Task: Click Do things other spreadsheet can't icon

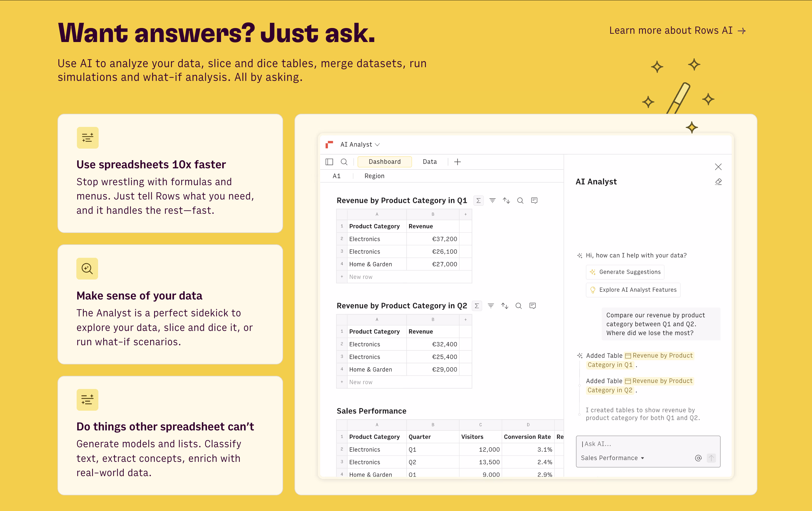Action: pyautogui.click(x=87, y=400)
